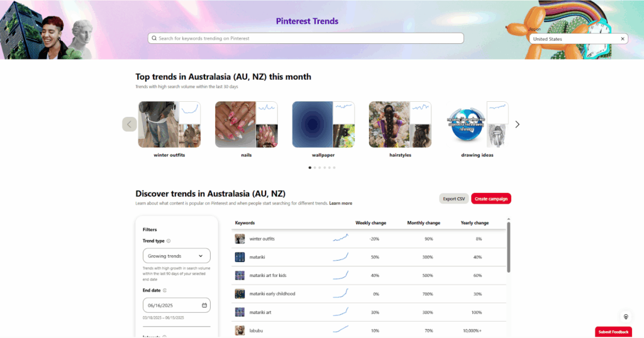Select the third carousel page dot
The image size is (644, 338).
319,167
